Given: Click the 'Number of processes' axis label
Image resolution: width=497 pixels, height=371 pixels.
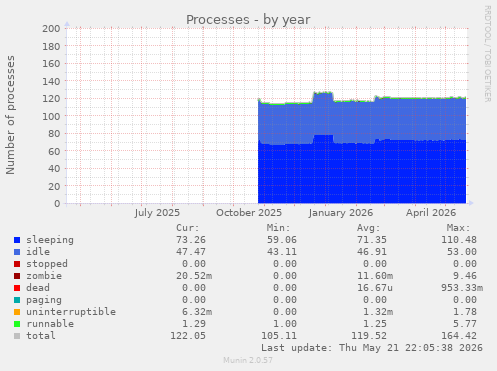Looking at the screenshot, I should [10, 115].
